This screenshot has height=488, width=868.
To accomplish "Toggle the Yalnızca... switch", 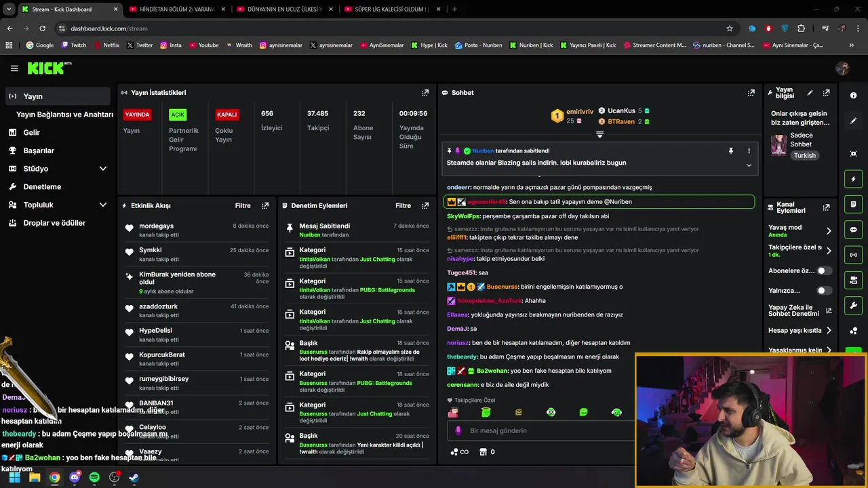I will [824, 291].
